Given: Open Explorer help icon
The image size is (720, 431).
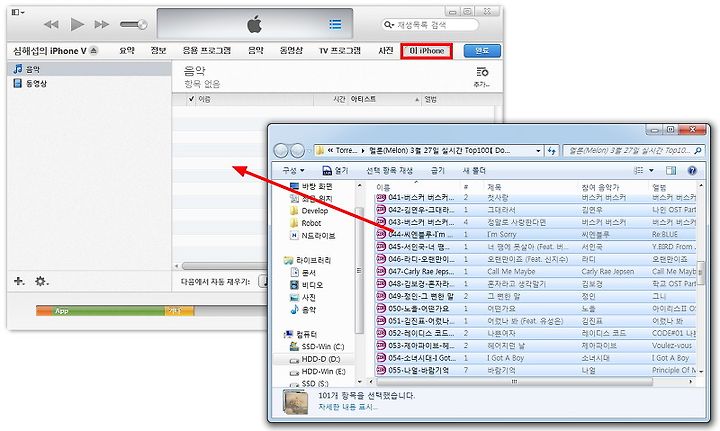Looking at the screenshot, I should point(692,170).
